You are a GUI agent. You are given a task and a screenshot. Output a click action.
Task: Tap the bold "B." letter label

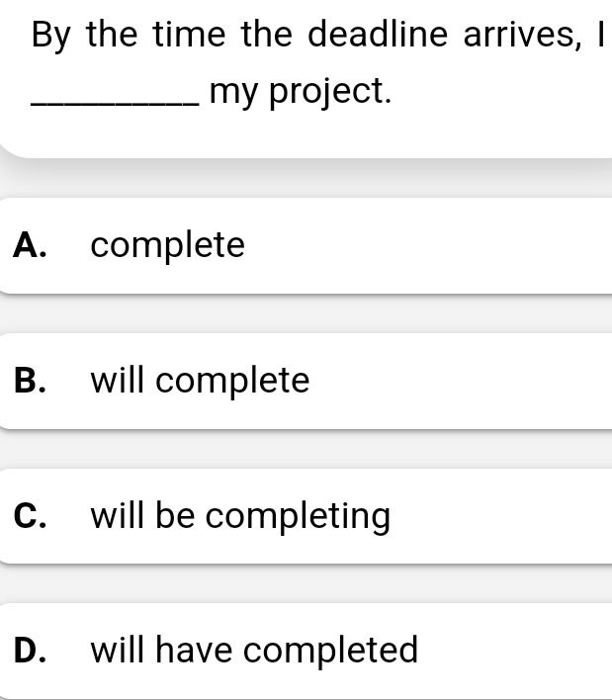pyautogui.click(x=34, y=381)
